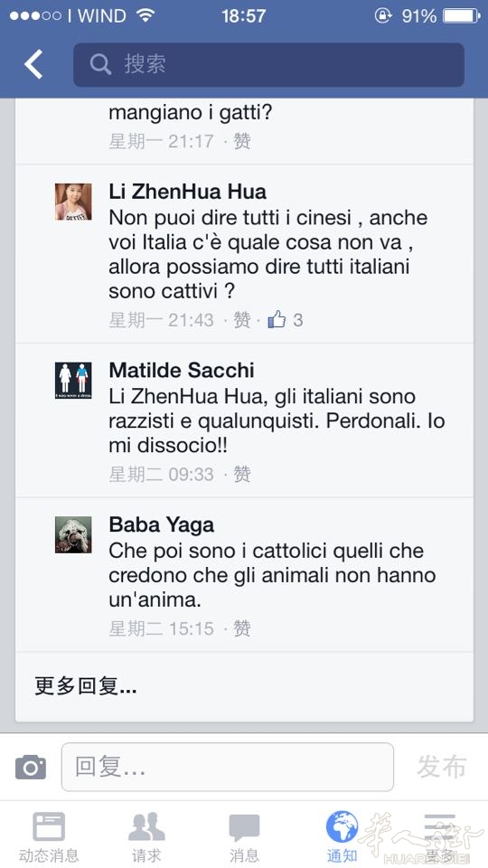Image resolution: width=488 pixels, height=868 pixels.
Task: Tap thumbs-up count on Li ZhenHua Hua's comment
Action: [286, 319]
